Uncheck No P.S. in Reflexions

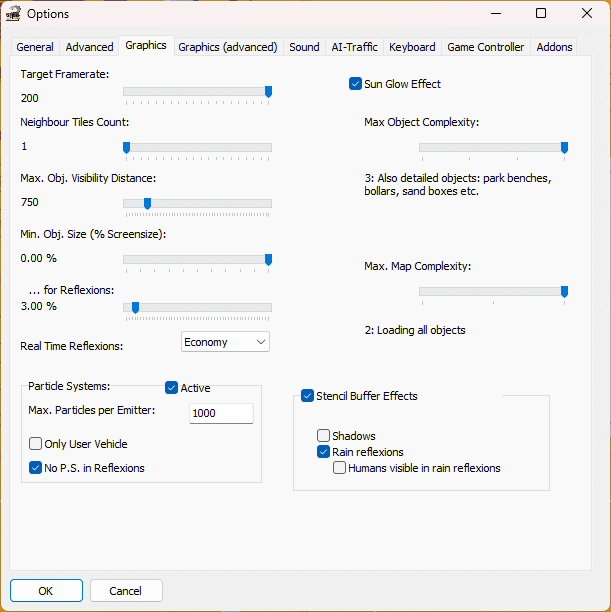36,468
